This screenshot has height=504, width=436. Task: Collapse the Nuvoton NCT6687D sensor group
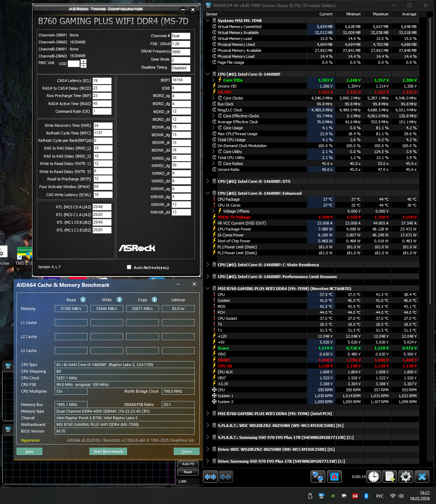coord(208,289)
